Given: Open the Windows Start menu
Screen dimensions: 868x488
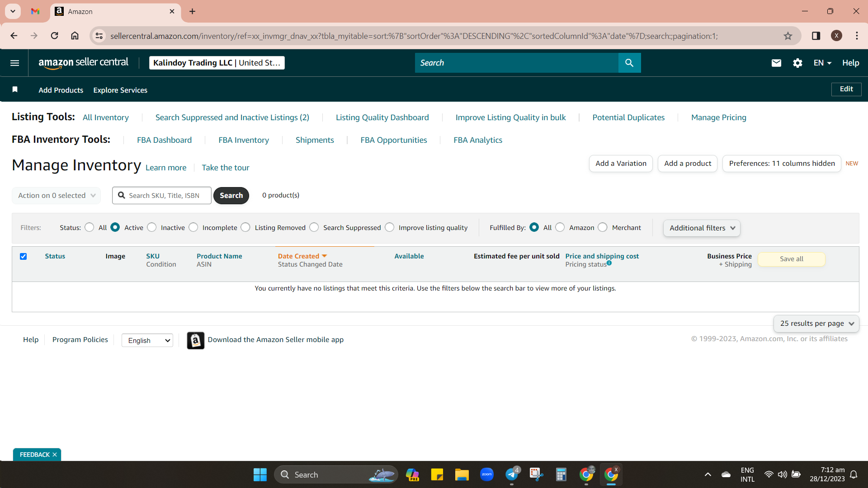Looking at the screenshot, I should [x=260, y=474].
